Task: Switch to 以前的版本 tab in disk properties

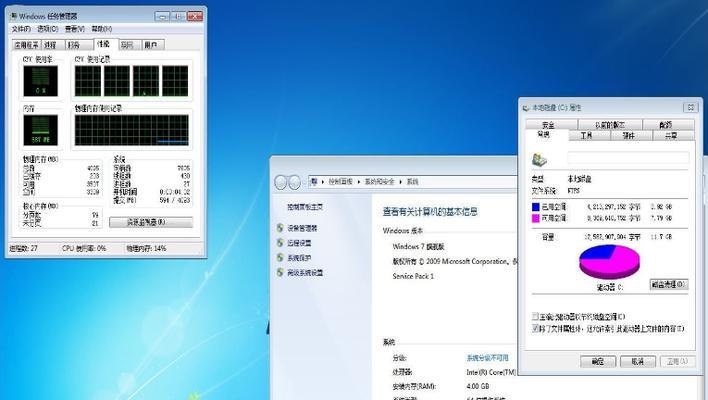Action: (610, 125)
